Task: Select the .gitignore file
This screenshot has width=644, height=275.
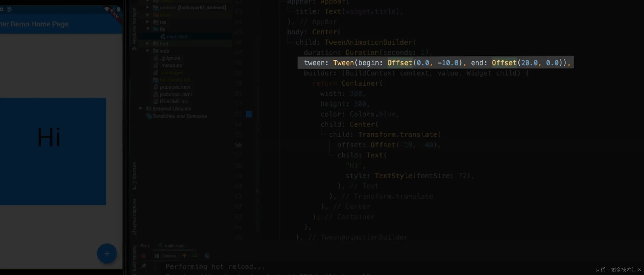Action: [170, 58]
